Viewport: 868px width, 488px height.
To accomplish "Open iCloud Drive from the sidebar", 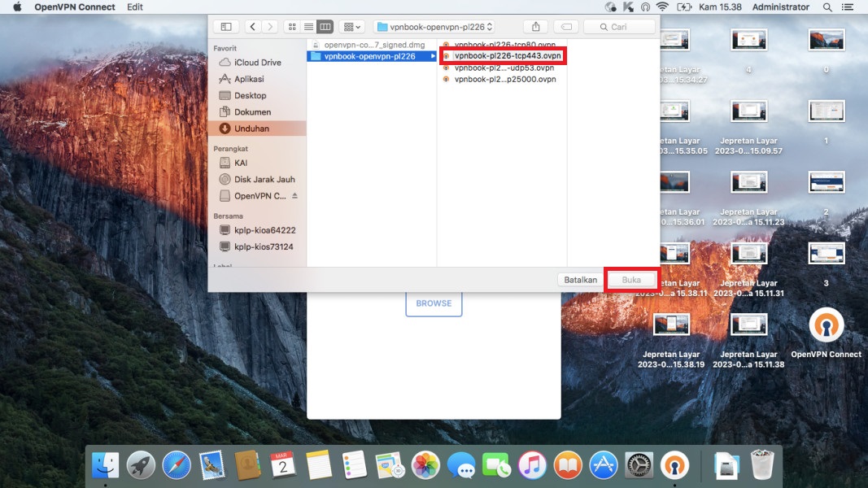I will (x=257, y=63).
